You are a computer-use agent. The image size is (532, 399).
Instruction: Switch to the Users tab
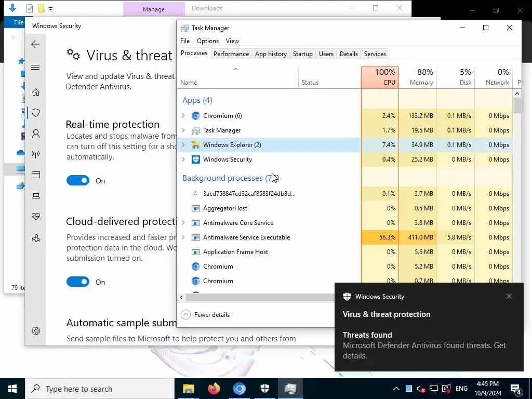[x=326, y=54]
